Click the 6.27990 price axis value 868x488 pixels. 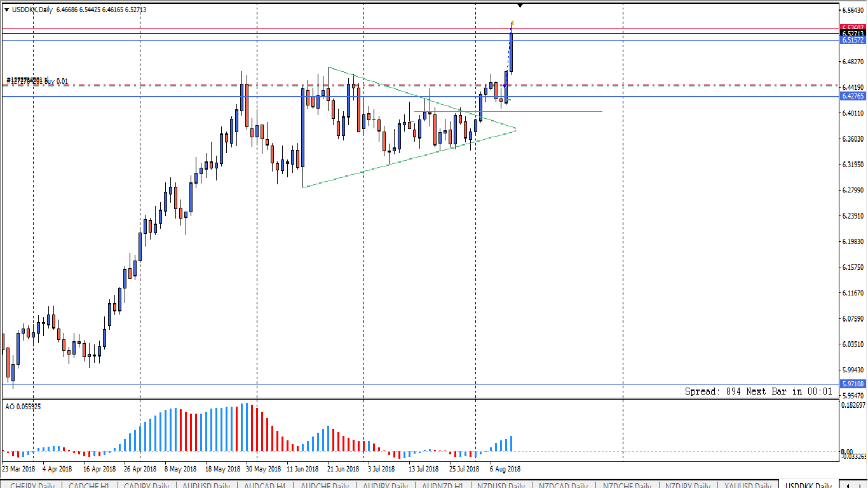click(853, 190)
